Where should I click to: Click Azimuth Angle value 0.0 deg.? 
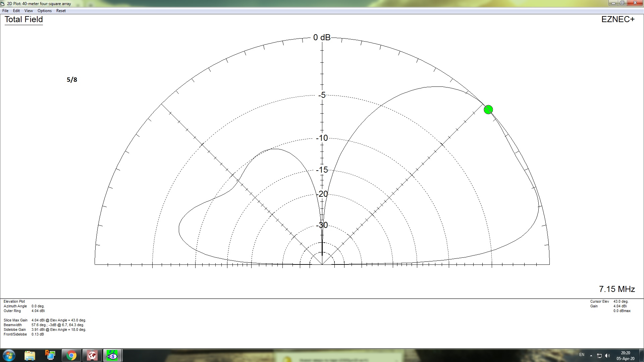pos(38,306)
